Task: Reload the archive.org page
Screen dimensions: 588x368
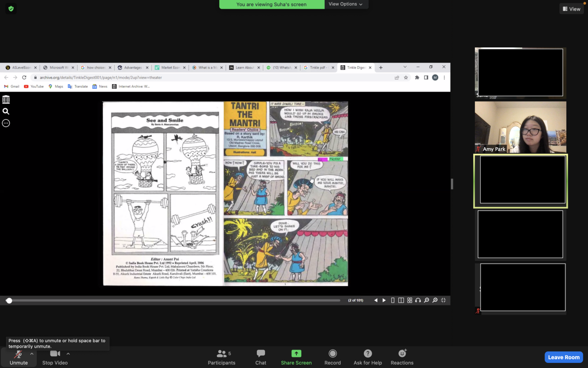Action: click(x=24, y=77)
